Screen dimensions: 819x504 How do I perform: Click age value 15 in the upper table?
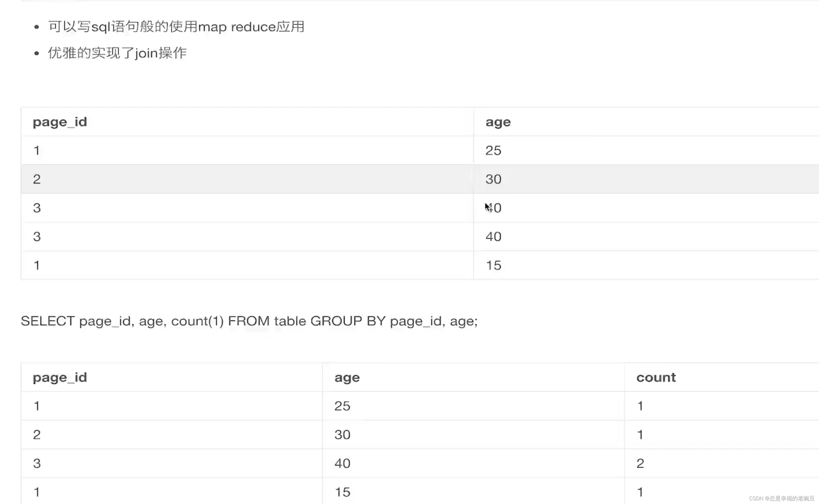493,265
